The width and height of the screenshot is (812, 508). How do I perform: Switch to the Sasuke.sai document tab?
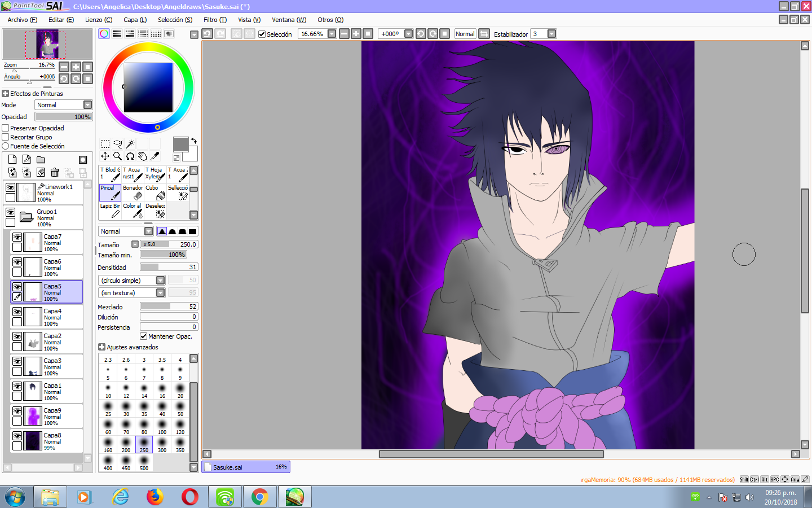(x=246, y=467)
